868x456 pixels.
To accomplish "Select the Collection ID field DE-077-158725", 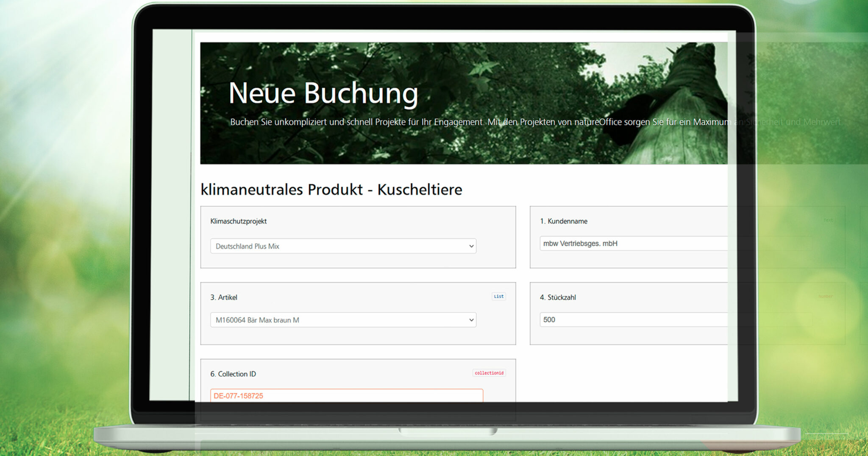I will click(x=346, y=395).
